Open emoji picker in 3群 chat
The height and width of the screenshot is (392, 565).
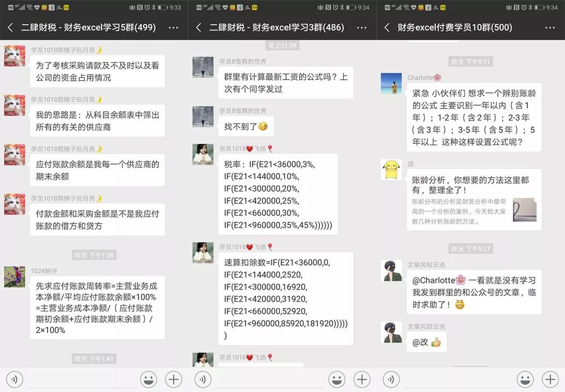click(337, 379)
